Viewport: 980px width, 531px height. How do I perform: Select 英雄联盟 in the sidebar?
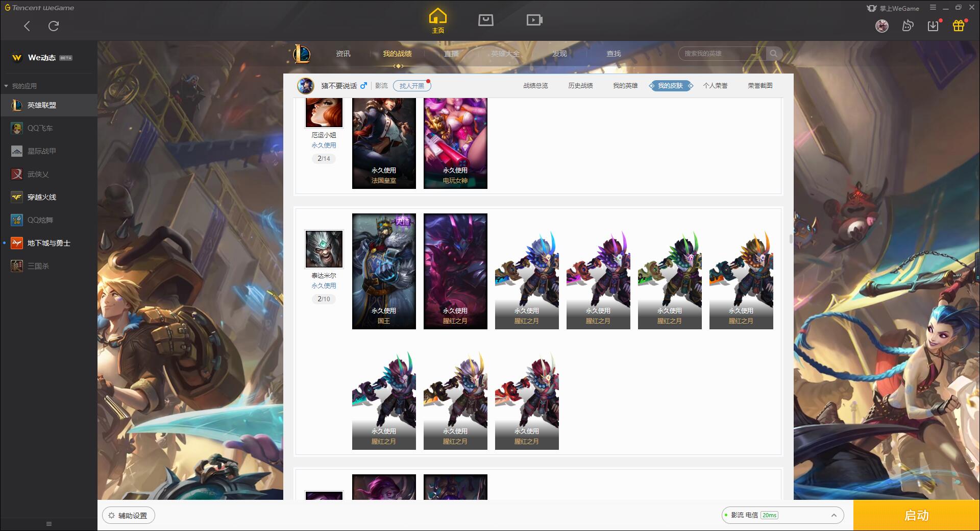(48, 105)
